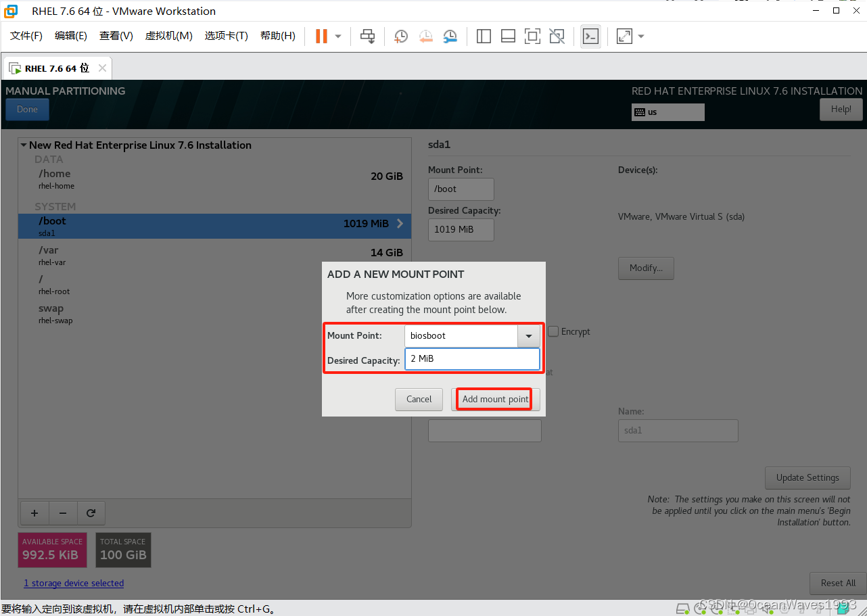
Task: Cancel the Add a New Mount Point dialog
Action: (419, 399)
